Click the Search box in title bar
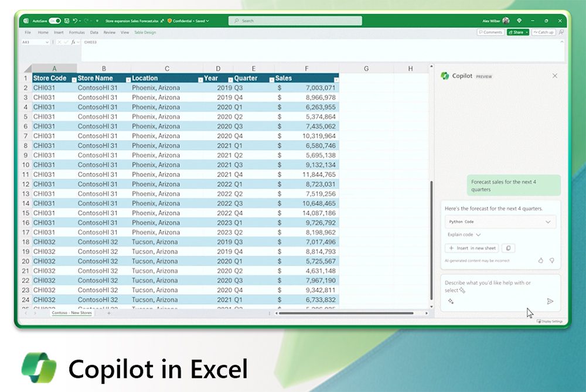Screen dimensions: 586x392 (x=295, y=21)
